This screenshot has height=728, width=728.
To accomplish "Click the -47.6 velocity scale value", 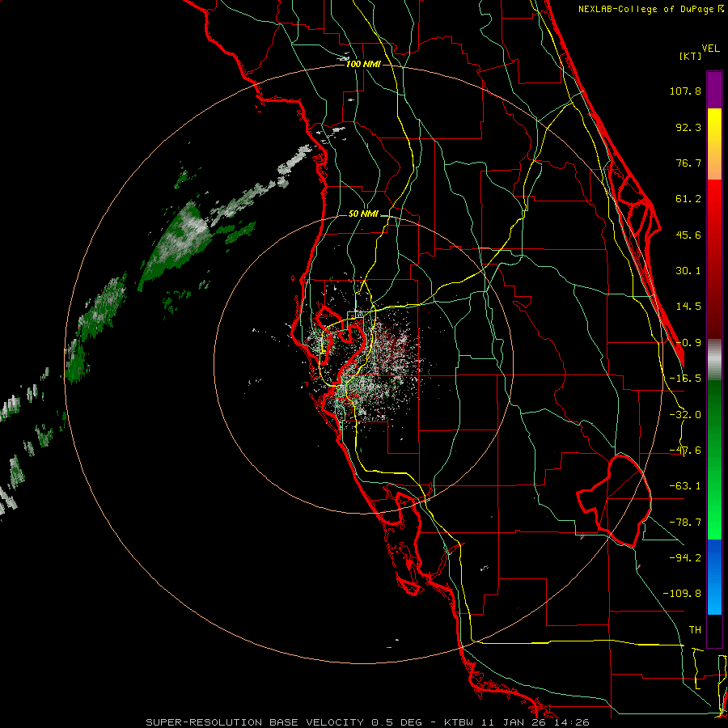I will tap(685, 451).
